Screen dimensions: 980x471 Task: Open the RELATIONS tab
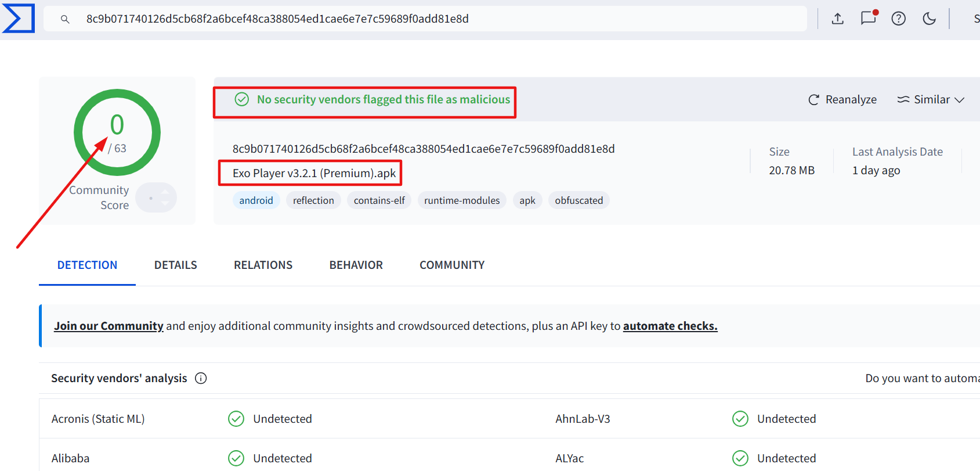(263, 265)
